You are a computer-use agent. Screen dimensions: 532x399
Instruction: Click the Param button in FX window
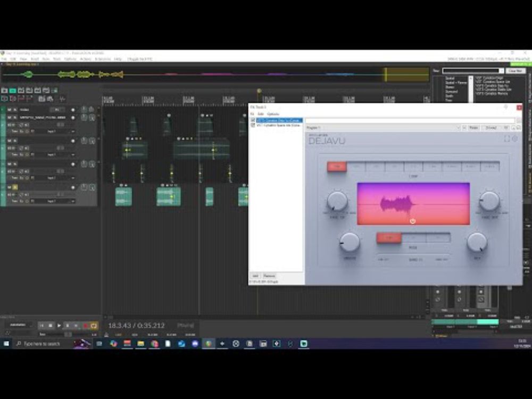coord(473,128)
